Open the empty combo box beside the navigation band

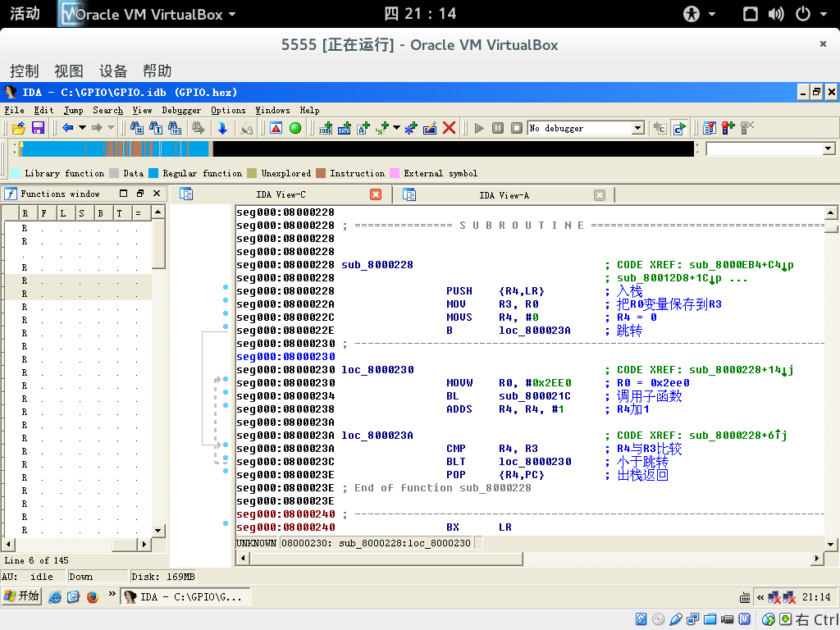click(829, 149)
